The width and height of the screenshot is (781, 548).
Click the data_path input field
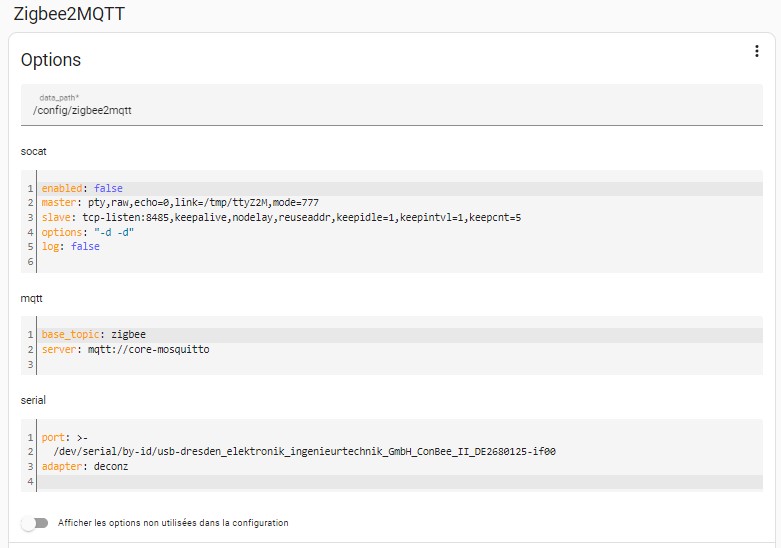pos(391,105)
